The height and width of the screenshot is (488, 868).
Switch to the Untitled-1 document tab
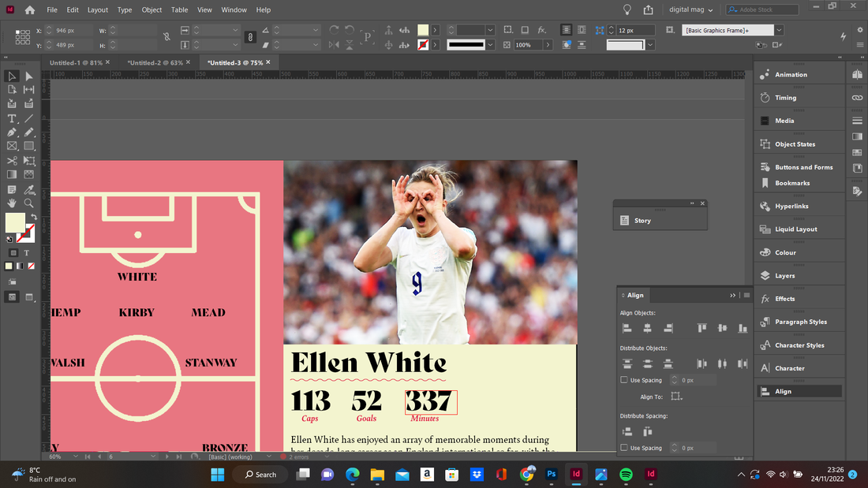[x=76, y=62]
